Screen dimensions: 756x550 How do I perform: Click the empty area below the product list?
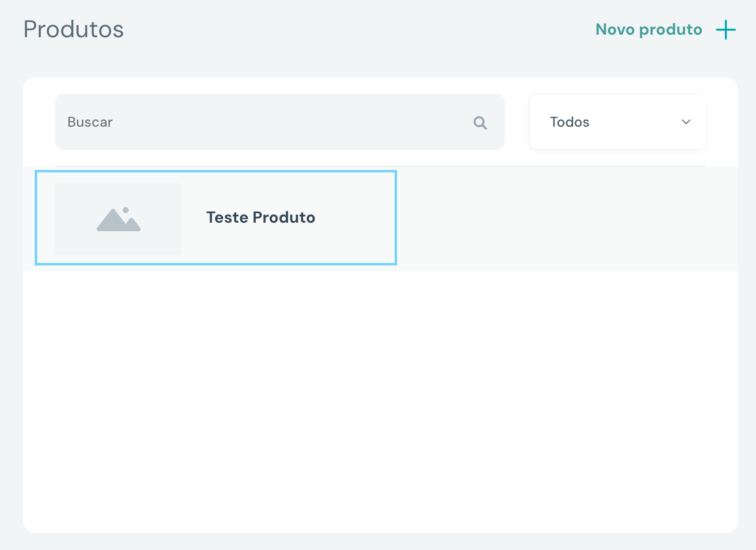(380, 402)
